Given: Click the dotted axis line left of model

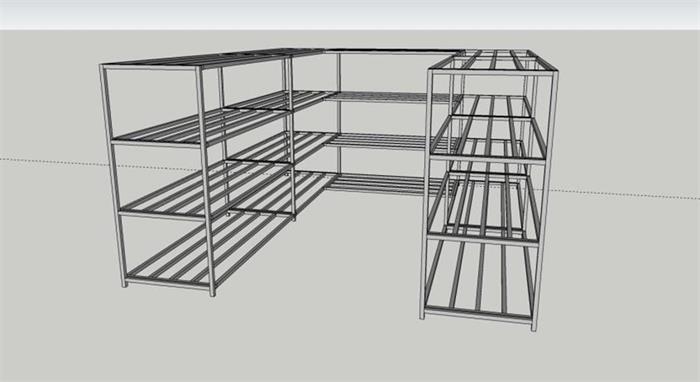Looking at the screenshot, I should (x=54, y=162).
